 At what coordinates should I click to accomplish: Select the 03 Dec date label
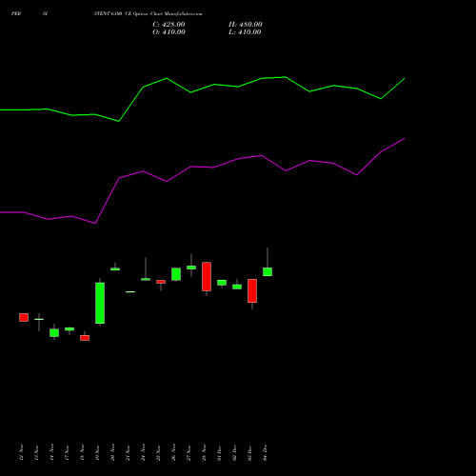coord(249,452)
